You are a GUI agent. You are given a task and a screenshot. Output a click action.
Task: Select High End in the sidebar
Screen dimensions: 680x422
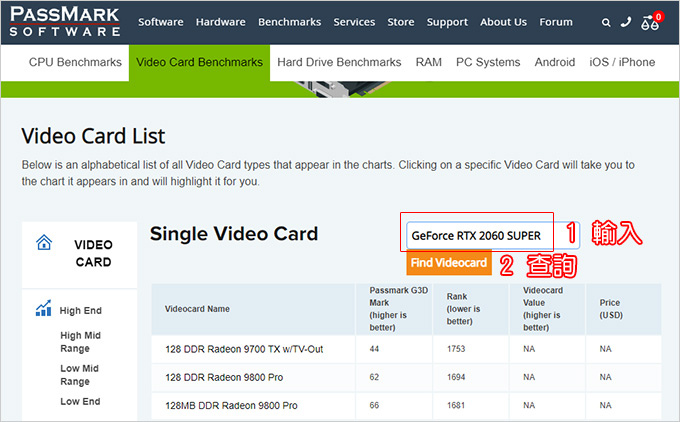[81, 311]
